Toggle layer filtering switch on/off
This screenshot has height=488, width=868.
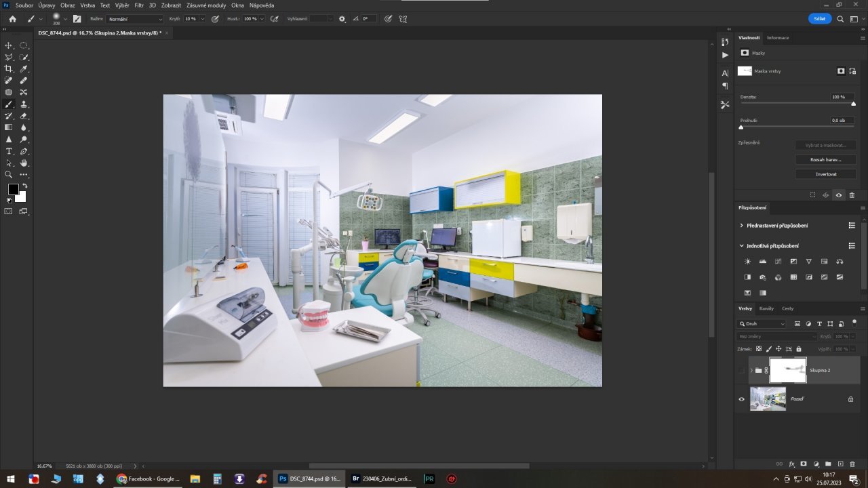click(854, 322)
